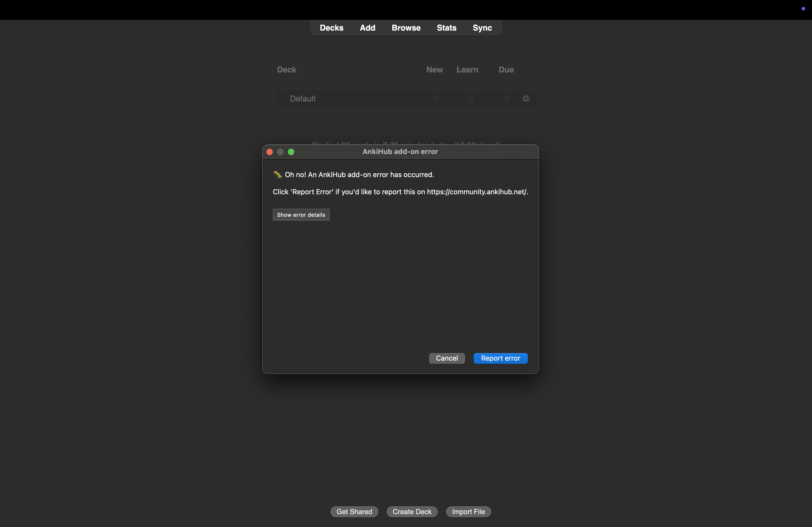Open the Stats screen

[446, 28]
